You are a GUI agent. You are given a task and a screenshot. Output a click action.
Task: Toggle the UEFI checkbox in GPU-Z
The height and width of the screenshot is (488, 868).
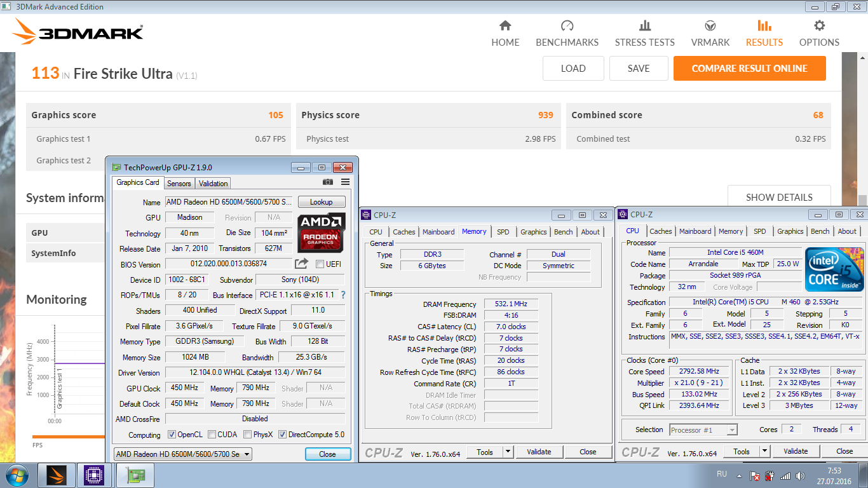point(320,264)
